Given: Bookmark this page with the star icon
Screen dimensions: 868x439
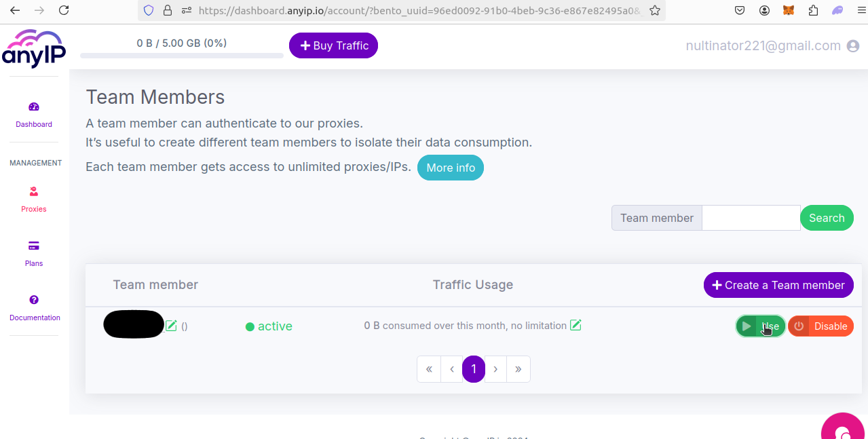Looking at the screenshot, I should [654, 10].
